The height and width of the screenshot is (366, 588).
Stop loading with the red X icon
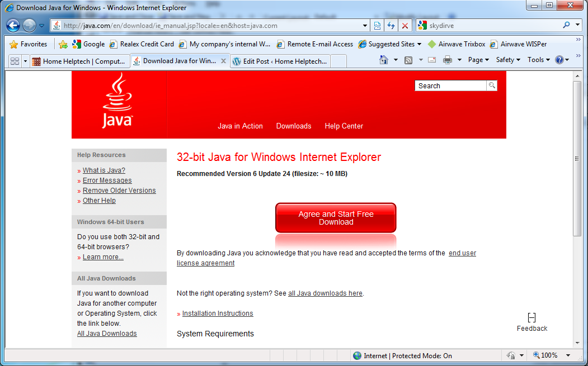(405, 26)
